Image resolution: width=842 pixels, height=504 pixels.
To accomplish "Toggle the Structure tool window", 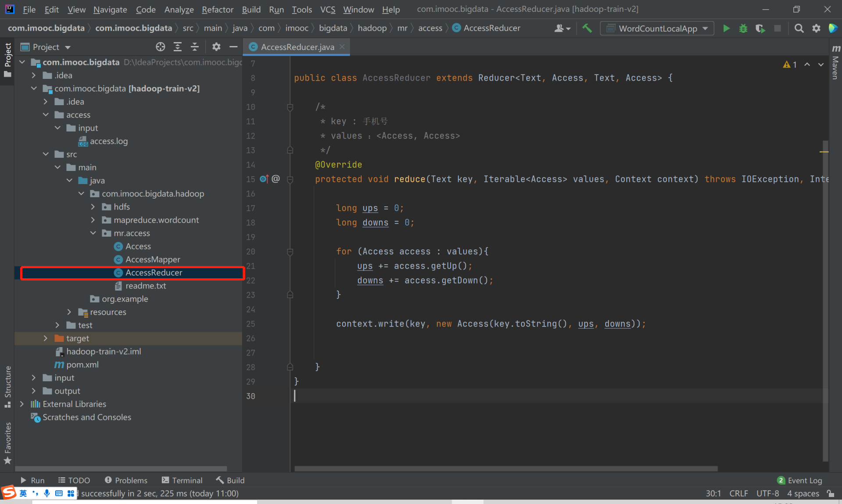I will (x=7, y=386).
